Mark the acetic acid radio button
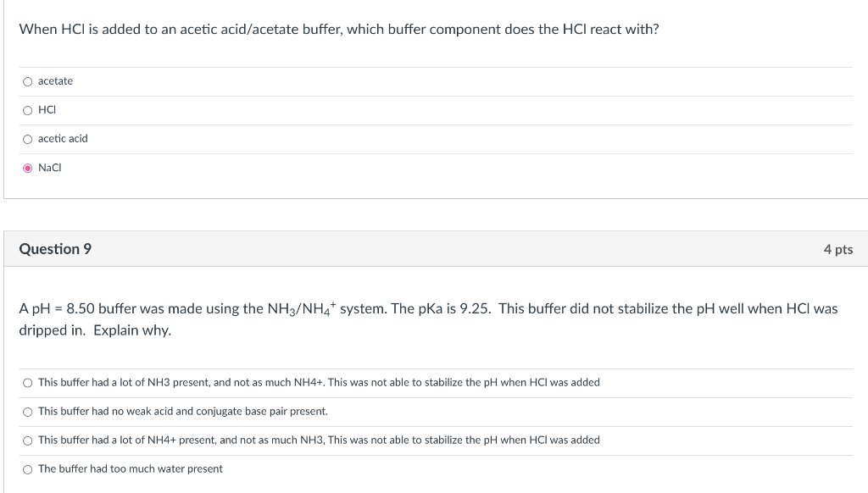Image resolution: width=868 pixels, height=493 pixels. [28, 139]
